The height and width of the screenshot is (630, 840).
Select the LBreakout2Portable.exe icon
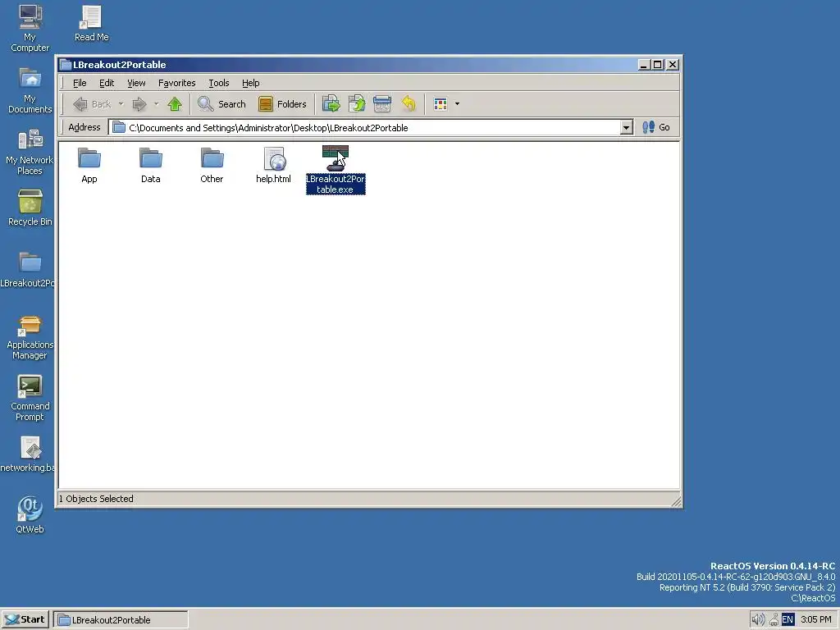tap(336, 169)
